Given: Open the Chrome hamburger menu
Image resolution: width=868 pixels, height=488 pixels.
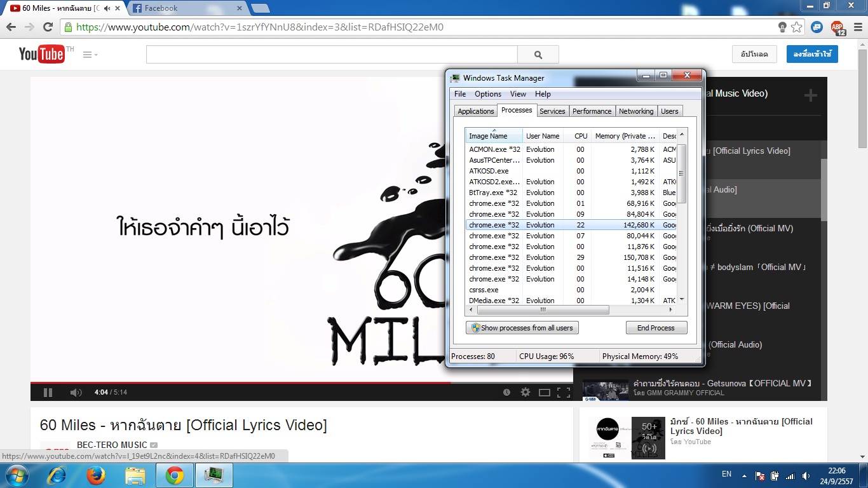Looking at the screenshot, I should click(857, 27).
